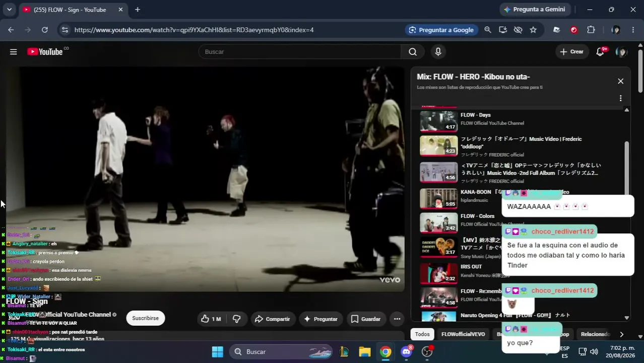The image size is (644, 363).
Task: Click the page vertical scrollbar thumb
Action: tap(640, 71)
